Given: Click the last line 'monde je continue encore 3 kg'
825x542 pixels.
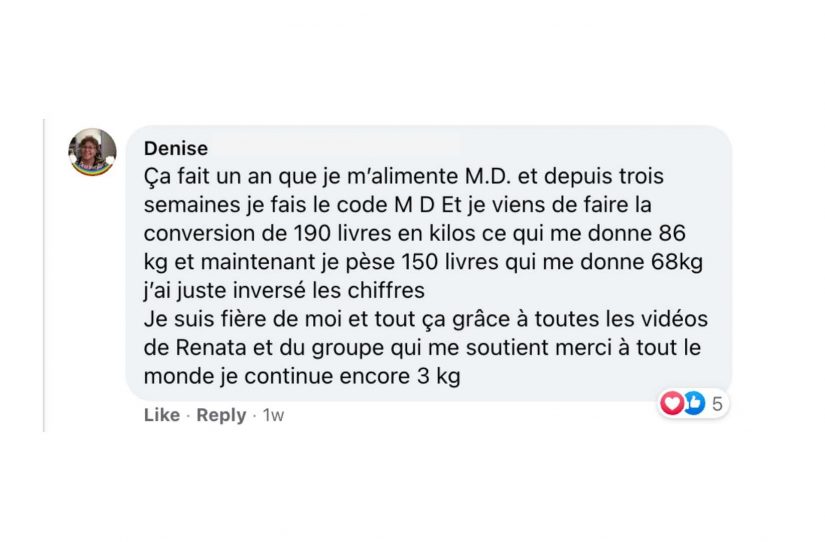Looking at the screenshot, I should 302,376.
